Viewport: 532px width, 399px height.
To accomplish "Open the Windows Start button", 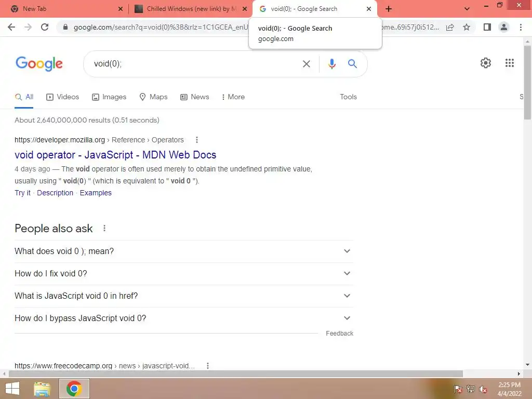I will coord(12,389).
